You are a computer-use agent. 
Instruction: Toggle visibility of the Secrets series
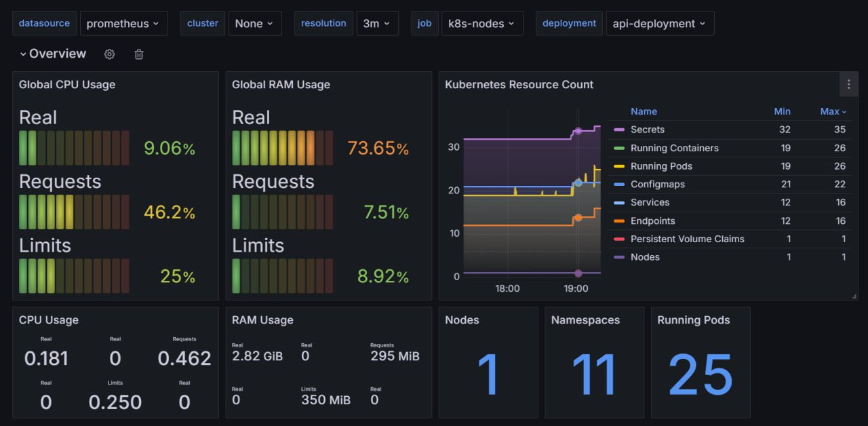click(x=650, y=130)
